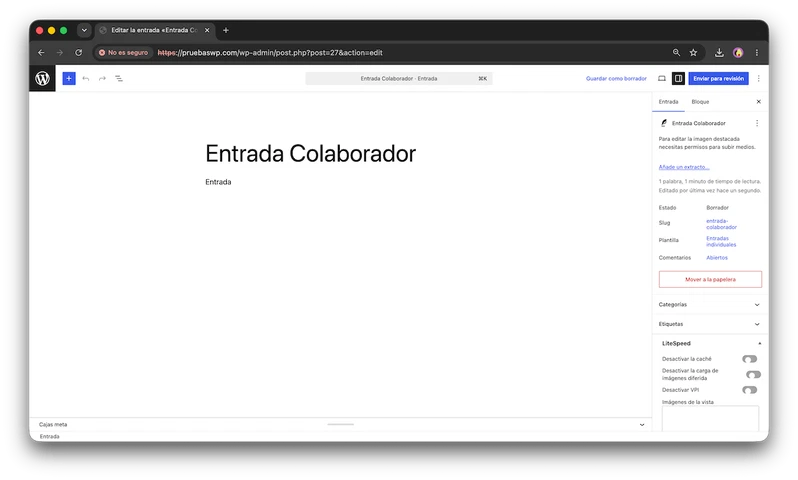
Task: Toggle Desactivar VPI
Action: [750, 390]
